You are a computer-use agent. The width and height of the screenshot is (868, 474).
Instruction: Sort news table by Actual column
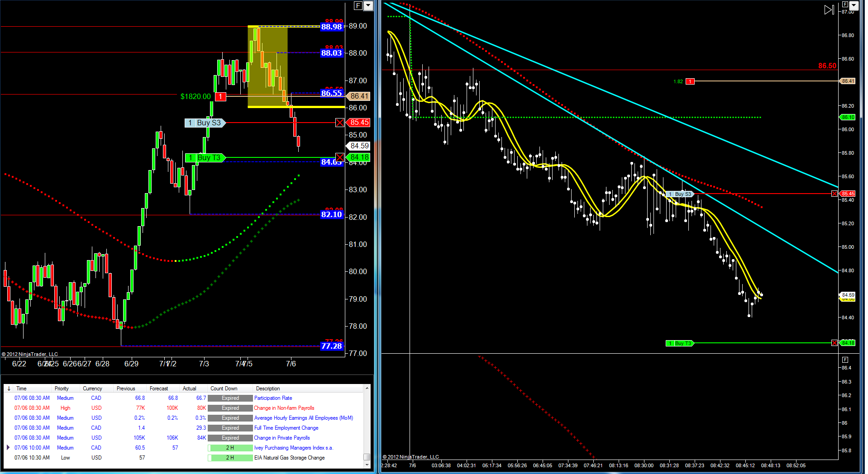190,389
